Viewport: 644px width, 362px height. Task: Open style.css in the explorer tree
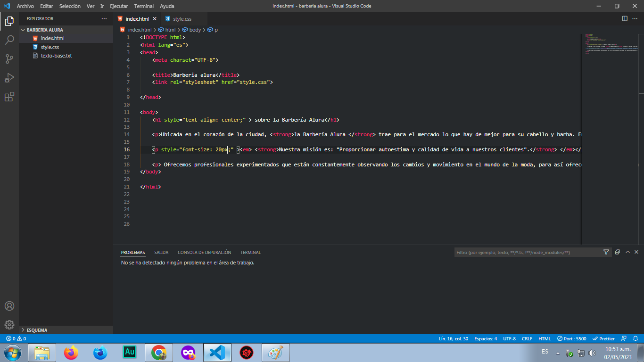click(66, 47)
